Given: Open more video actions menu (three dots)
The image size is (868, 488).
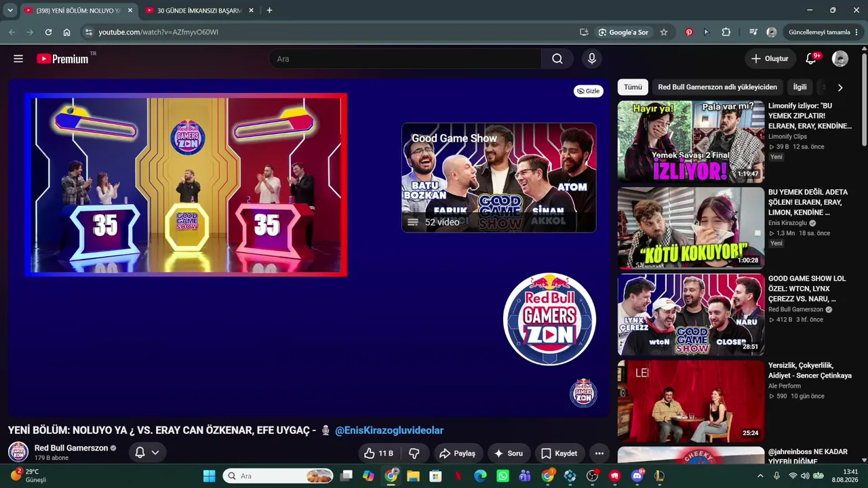Looking at the screenshot, I should pyautogui.click(x=599, y=453).
